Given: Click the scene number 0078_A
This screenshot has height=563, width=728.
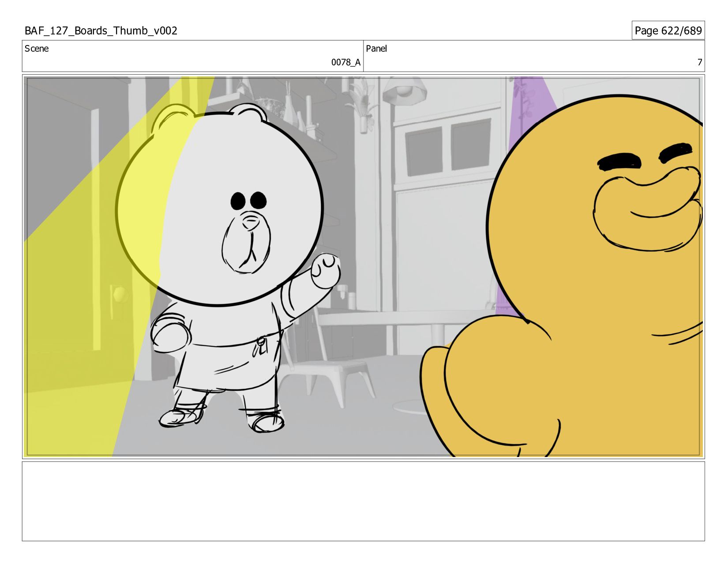Looking at the screenshot, I should [346, 62].
